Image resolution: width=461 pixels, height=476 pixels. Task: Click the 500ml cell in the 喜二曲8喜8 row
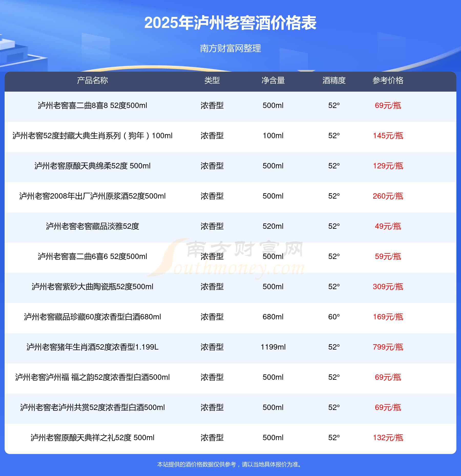[x=273, y=105]
